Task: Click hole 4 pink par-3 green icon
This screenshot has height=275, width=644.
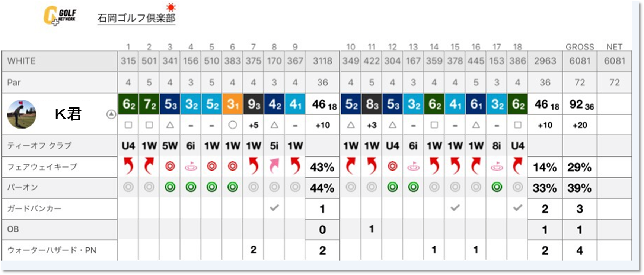Action: 191,166
